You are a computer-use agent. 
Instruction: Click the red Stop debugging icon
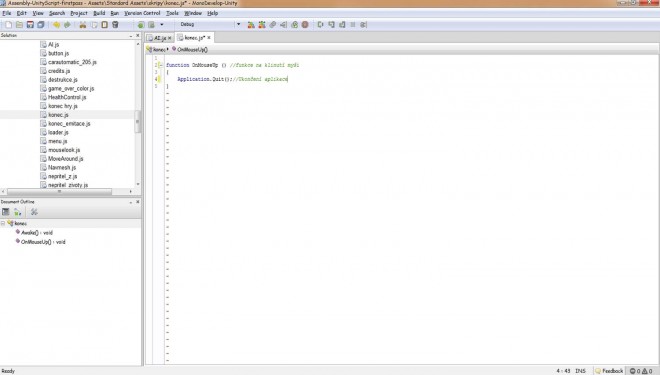[x=305, y=25]
